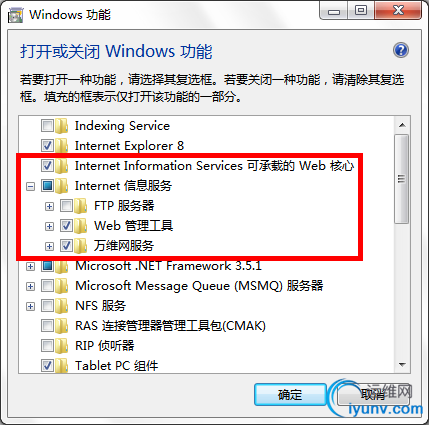Uncheck the Tablet PC 组件 checkbox

pos(47,366)
